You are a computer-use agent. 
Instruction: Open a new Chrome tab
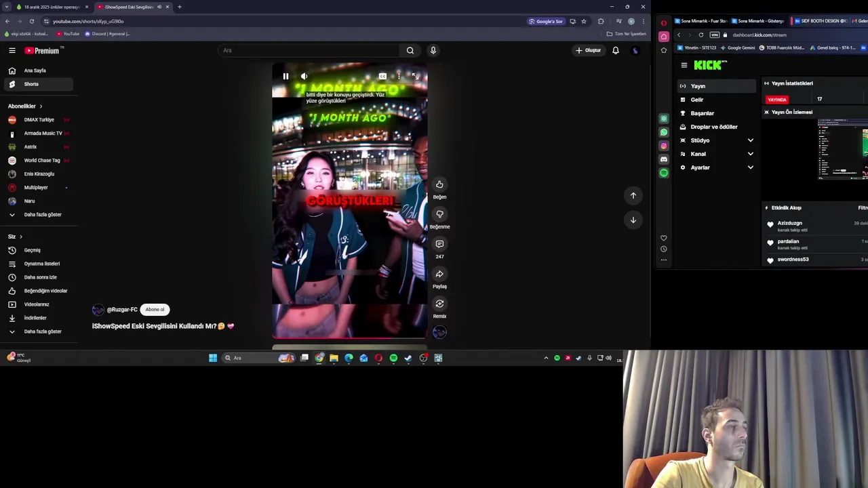coord(180,7)
